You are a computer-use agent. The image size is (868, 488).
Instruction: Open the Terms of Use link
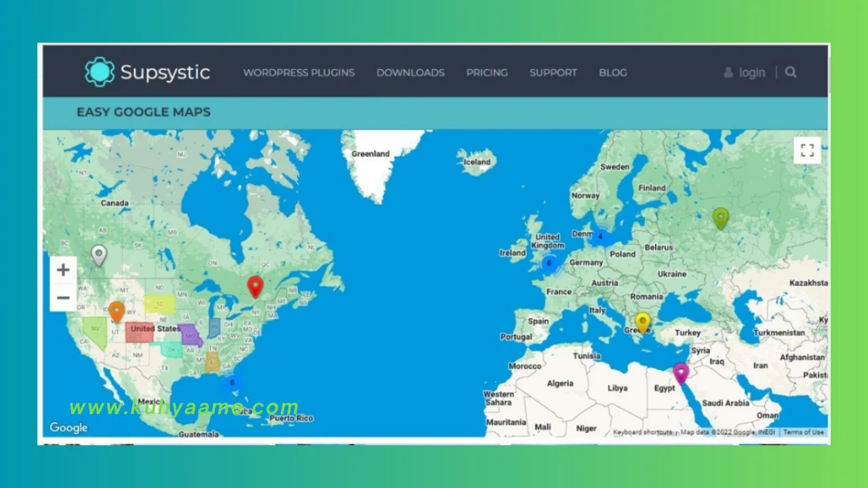point(804,432)
